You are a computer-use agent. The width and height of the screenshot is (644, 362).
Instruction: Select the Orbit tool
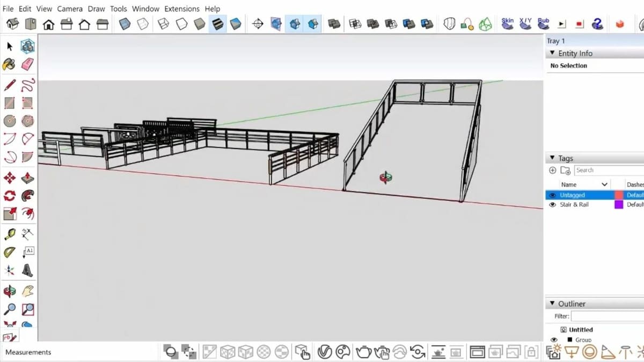point(9,291)
